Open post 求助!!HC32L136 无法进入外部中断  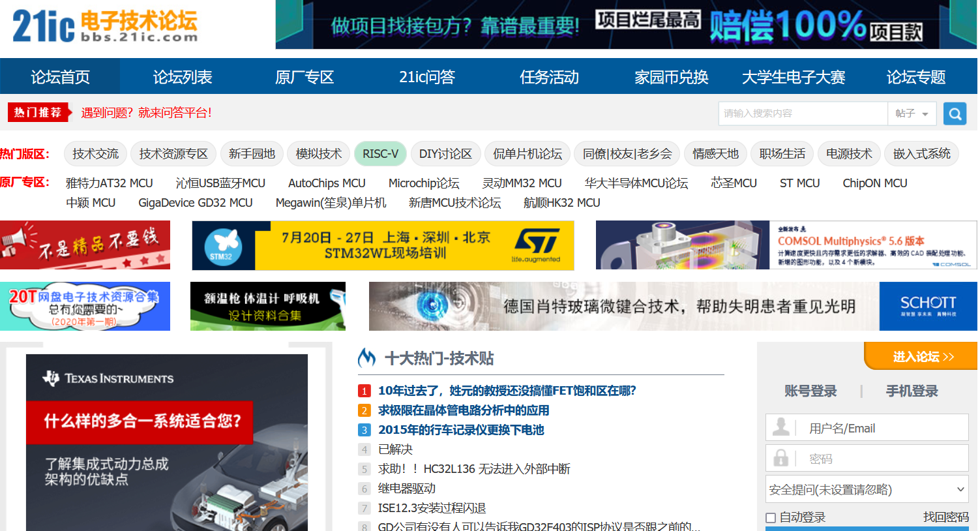474,469
